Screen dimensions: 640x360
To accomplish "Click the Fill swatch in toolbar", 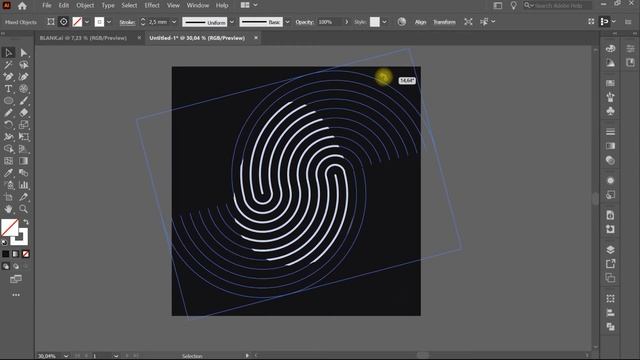I will (9, 227).
